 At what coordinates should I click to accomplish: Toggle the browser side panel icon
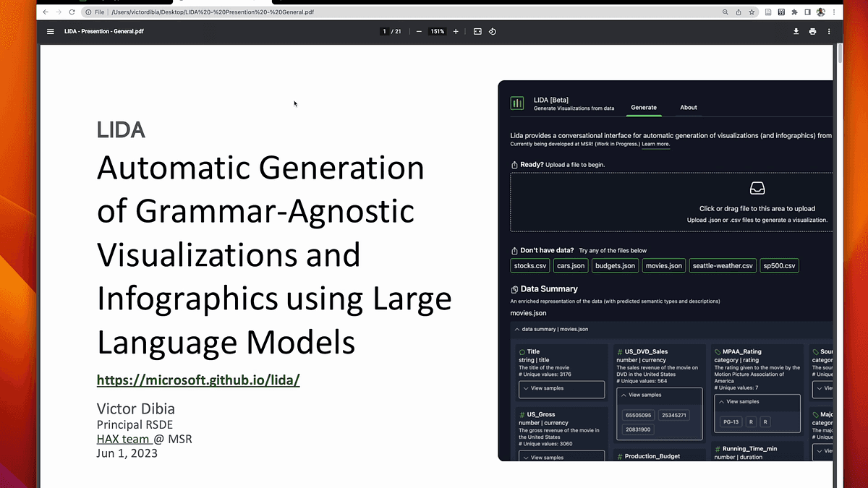(807, 12)
